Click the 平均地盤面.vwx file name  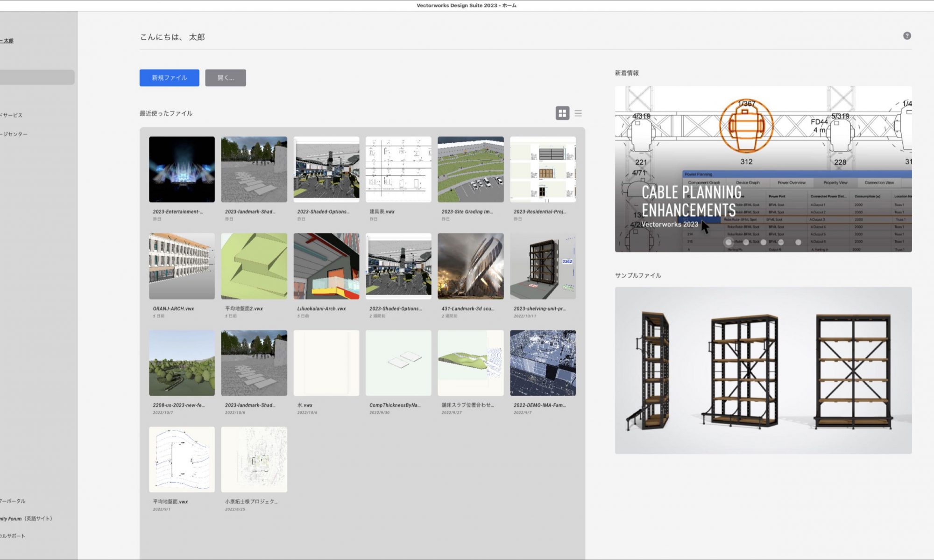(170, 502)
